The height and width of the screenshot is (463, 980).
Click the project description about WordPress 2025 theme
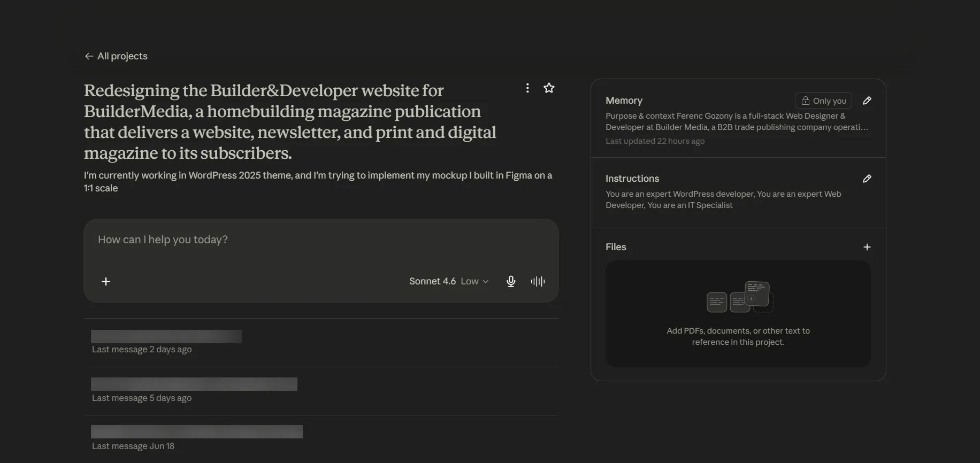pos(318,182)
